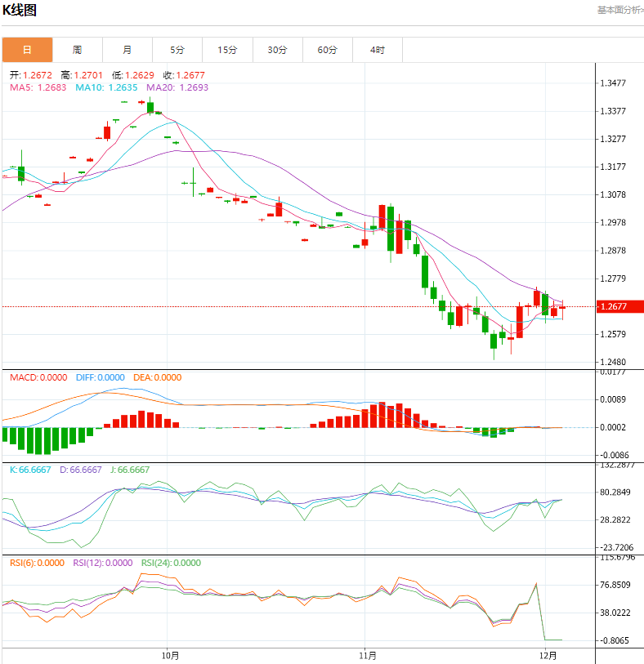Viewport: 644px width, 664px height.
Task: Open the 15分 interval tab
Action: point(227,50)
